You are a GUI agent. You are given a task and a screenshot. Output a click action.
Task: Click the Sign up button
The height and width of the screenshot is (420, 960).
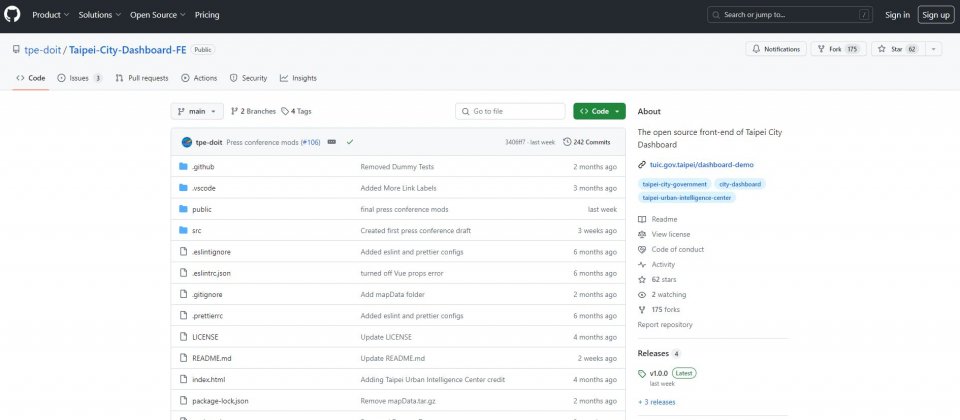click(x=936, y=15)
